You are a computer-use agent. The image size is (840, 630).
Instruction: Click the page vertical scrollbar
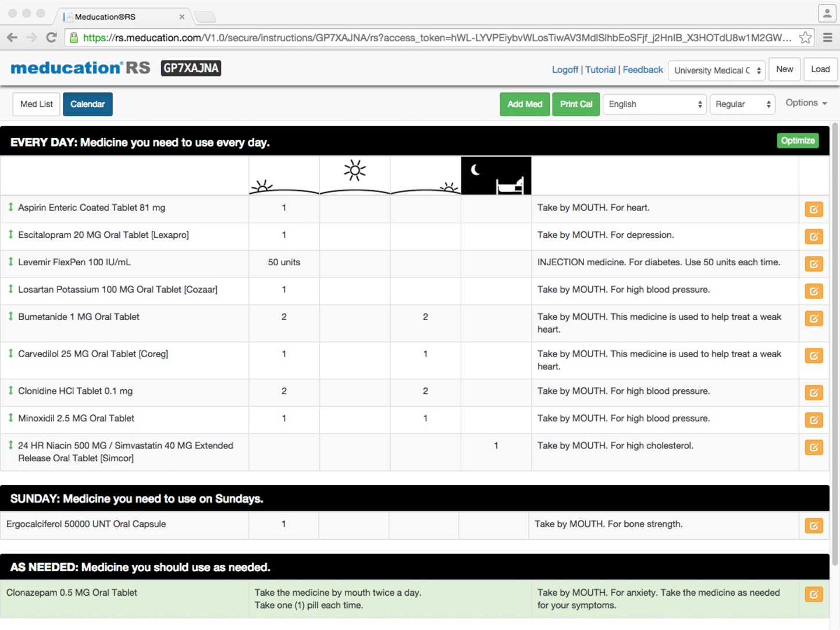(x=835, y=343)
